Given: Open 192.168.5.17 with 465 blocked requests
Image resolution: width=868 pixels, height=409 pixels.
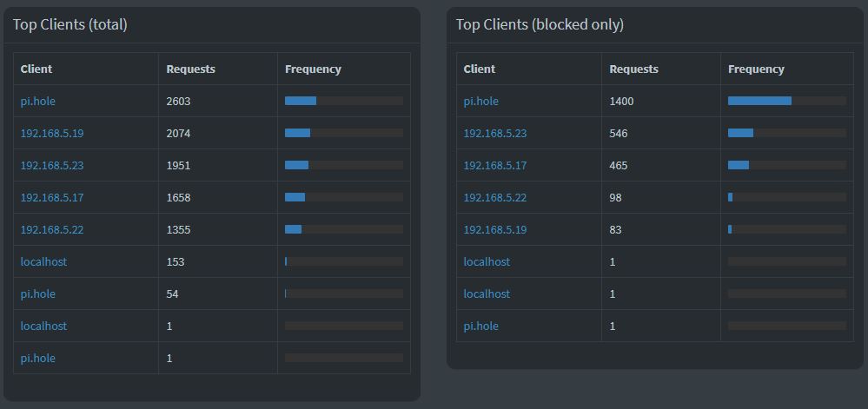Looking at the screenshot, I should pyautogui.click(x=495, y=166).
